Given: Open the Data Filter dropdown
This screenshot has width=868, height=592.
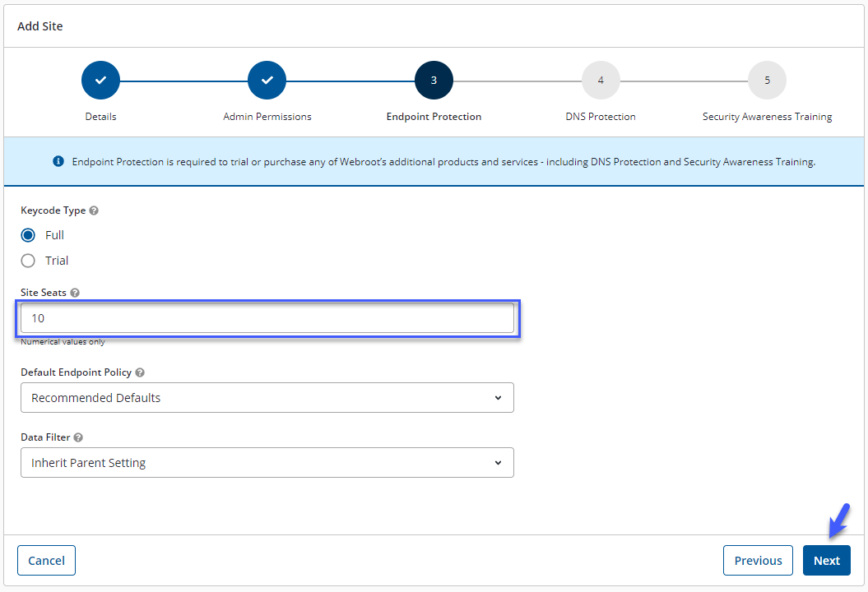Looking at the screenshot, I should click(267, 463).
